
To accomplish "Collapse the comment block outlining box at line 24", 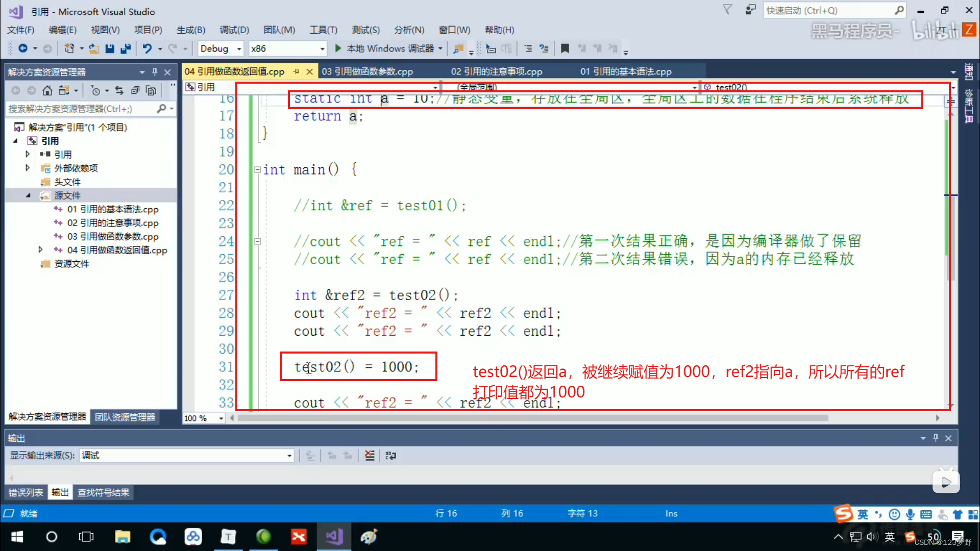I will pyautogui.click(x=258, y=241).
